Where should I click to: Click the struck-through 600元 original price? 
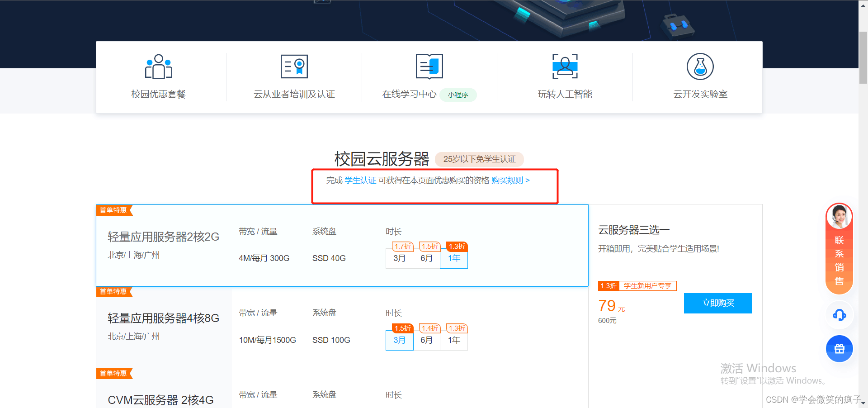pos(607,321)
